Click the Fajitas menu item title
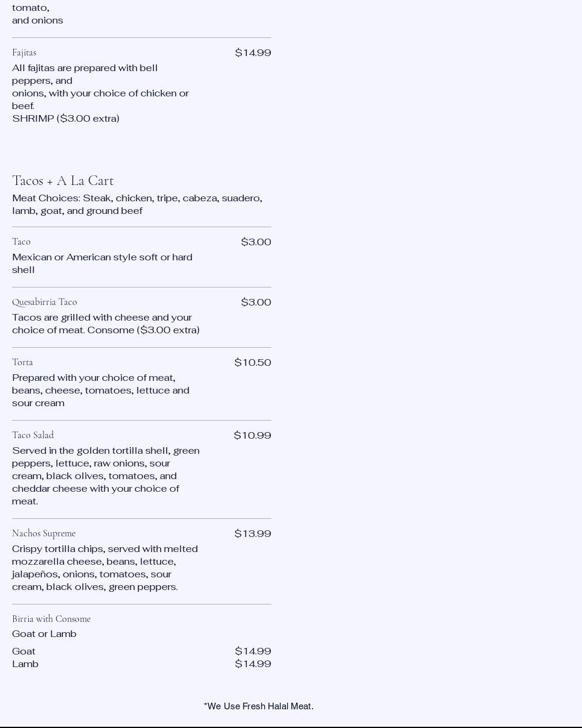 (24, 52)
